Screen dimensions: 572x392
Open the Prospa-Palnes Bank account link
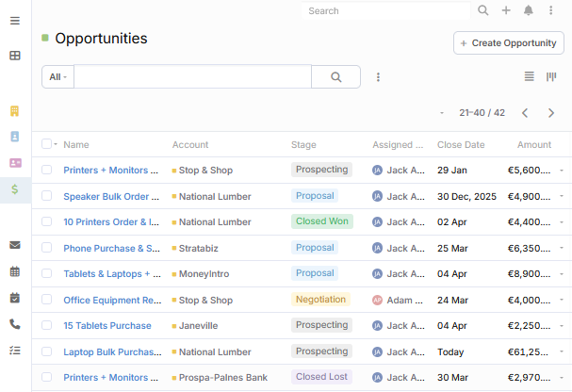(223, 378)
